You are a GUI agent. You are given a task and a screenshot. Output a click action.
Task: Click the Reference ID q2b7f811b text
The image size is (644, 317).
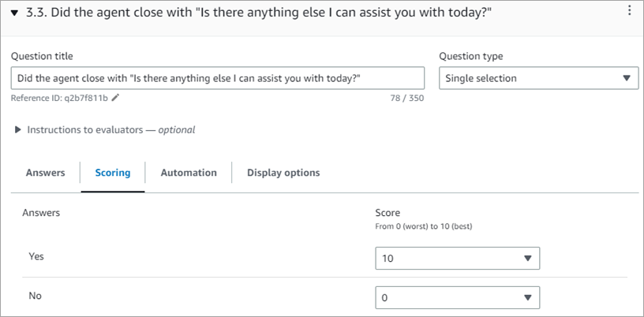coord(59,98)
